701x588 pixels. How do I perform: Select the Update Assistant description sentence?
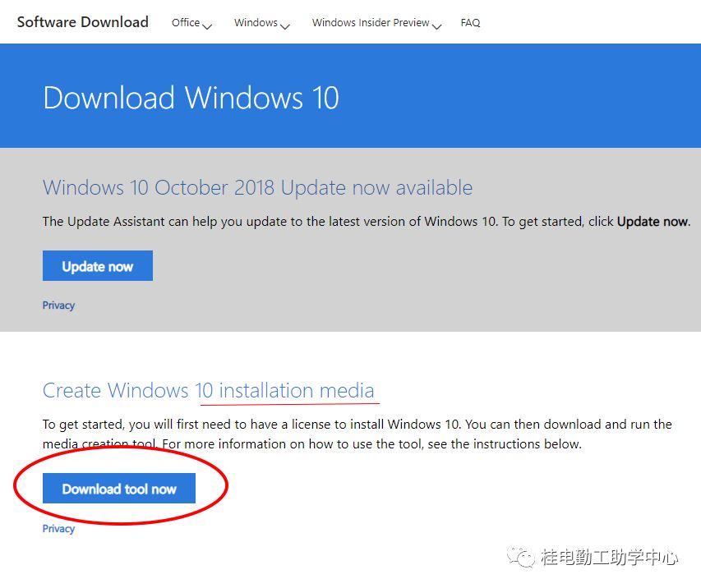point(367,222)
